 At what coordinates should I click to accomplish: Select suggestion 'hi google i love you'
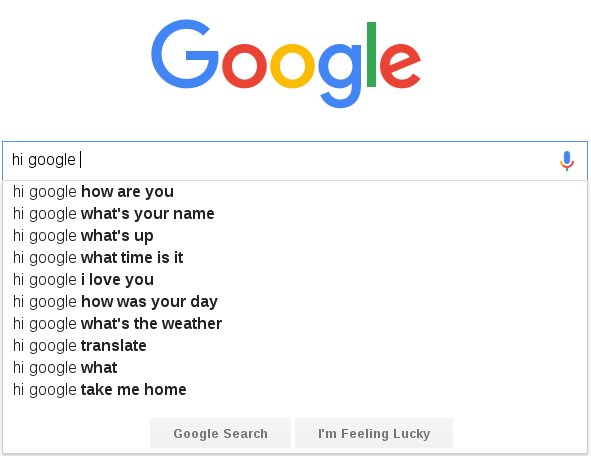pyautogui.click(x=295, y=280)
